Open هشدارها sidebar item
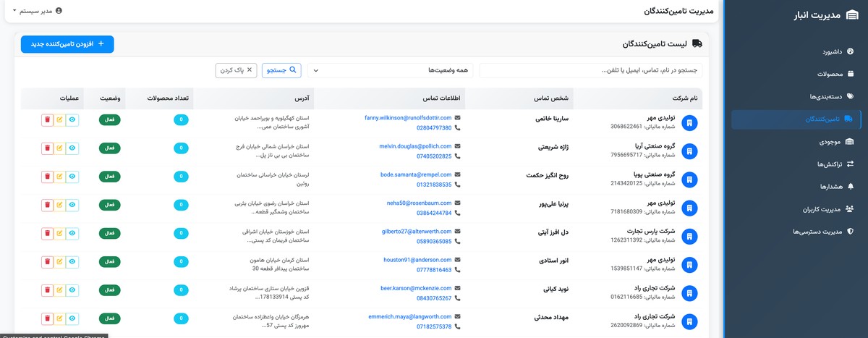 tap(835, 187)
